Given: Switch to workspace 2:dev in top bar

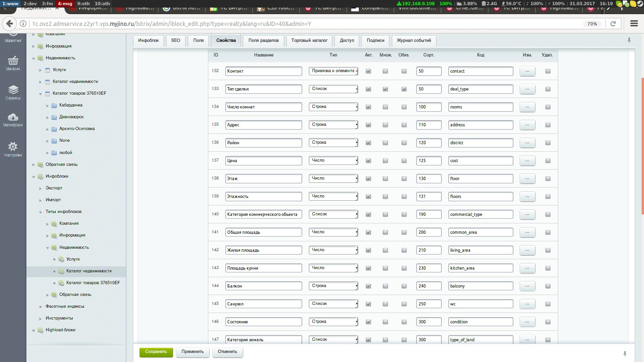Looking at the screenshot, I should click(30, 3).
